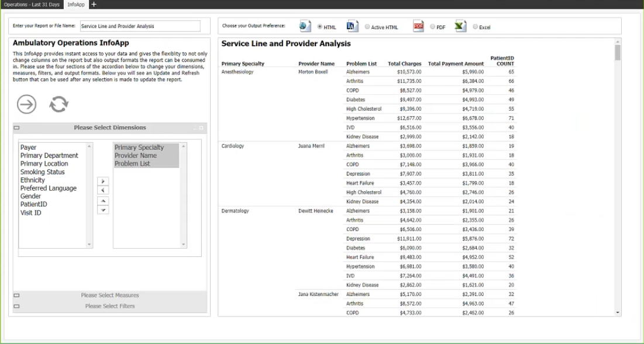Viewport: 644px width, 344px height.
Task: Click the run report arrow icon
Action: 27,104
